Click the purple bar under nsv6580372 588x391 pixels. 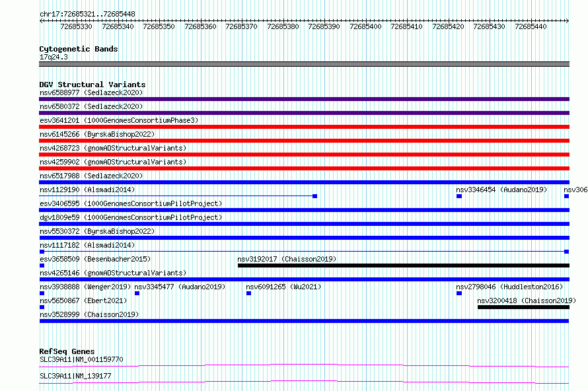[304, 113]
